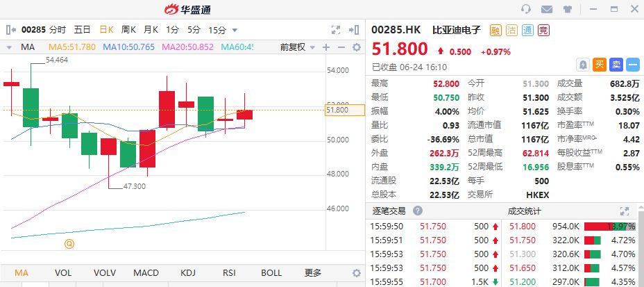
Task: Switch to the 逐笔交易 tick trades tab
Action: point(389,211)
